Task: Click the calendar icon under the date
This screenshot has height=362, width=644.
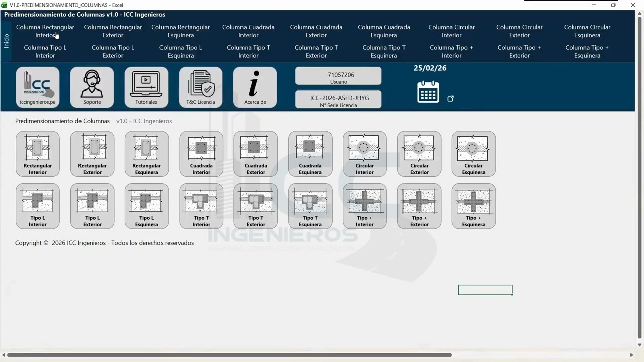Action: pos(428,92)
